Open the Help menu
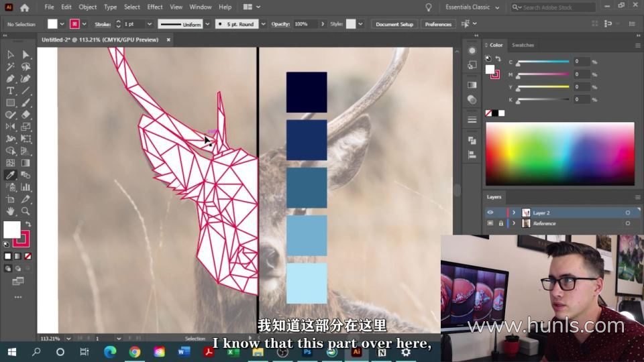This screenshot has width=644, height=362. click(x=225, y=7)
